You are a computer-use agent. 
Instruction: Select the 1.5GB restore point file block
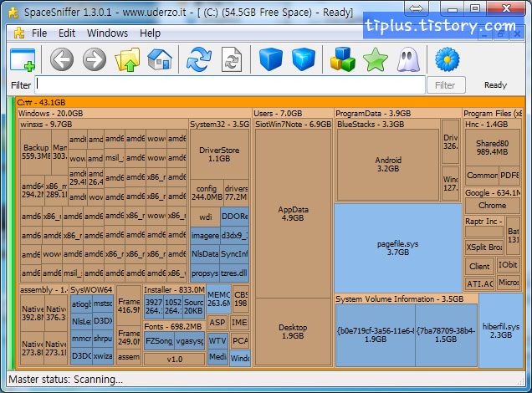point(446,335)
